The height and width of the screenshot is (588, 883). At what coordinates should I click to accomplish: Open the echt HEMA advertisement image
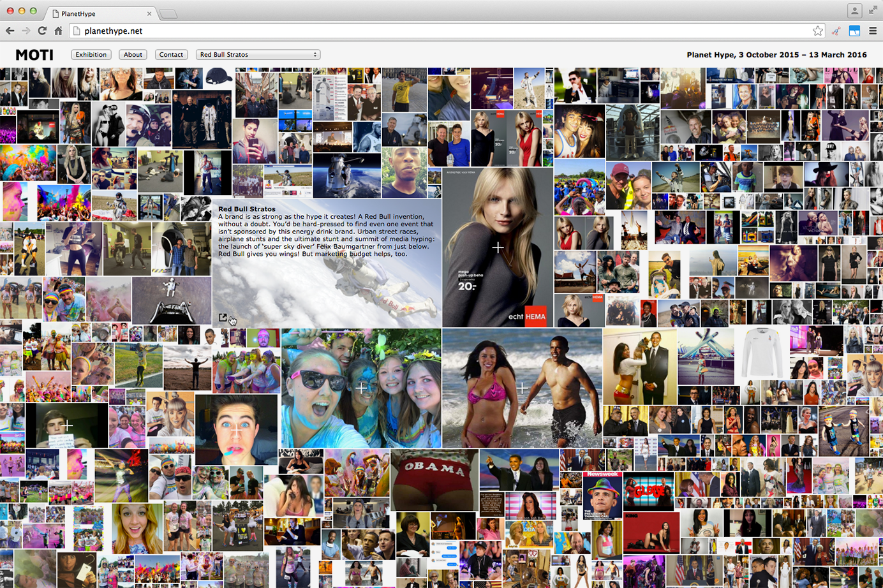pyautogui.click(x=498, y=247)
